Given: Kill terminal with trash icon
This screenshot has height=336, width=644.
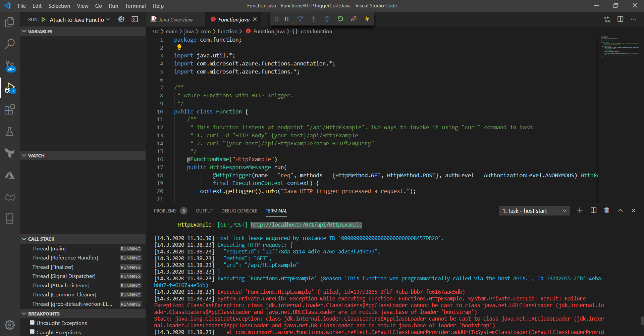Looking at the screenshot, I should (x=606, y=210).
